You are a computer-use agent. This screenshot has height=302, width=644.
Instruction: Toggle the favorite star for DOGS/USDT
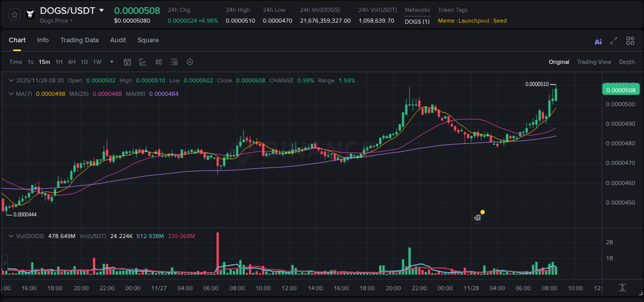[14, 14]
